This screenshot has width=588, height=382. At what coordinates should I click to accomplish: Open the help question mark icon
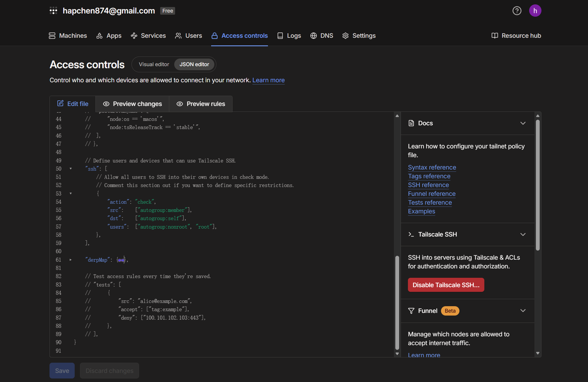click(x=517, y=11)
